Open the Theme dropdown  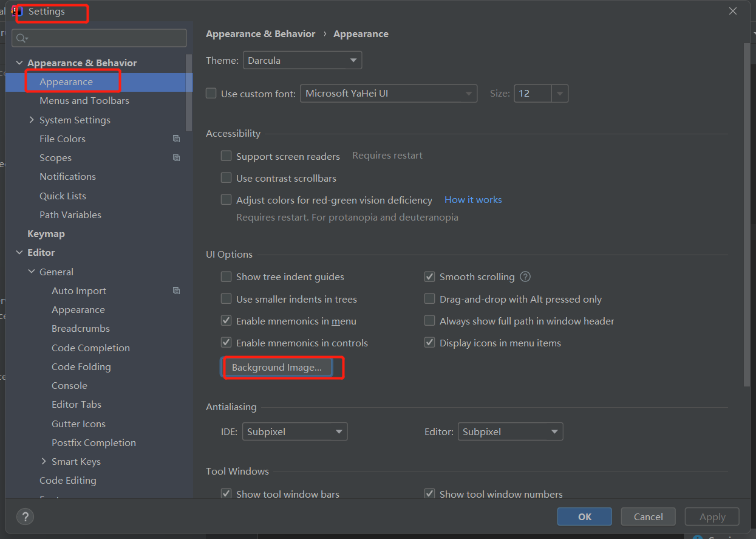click(x=302, y=61)
